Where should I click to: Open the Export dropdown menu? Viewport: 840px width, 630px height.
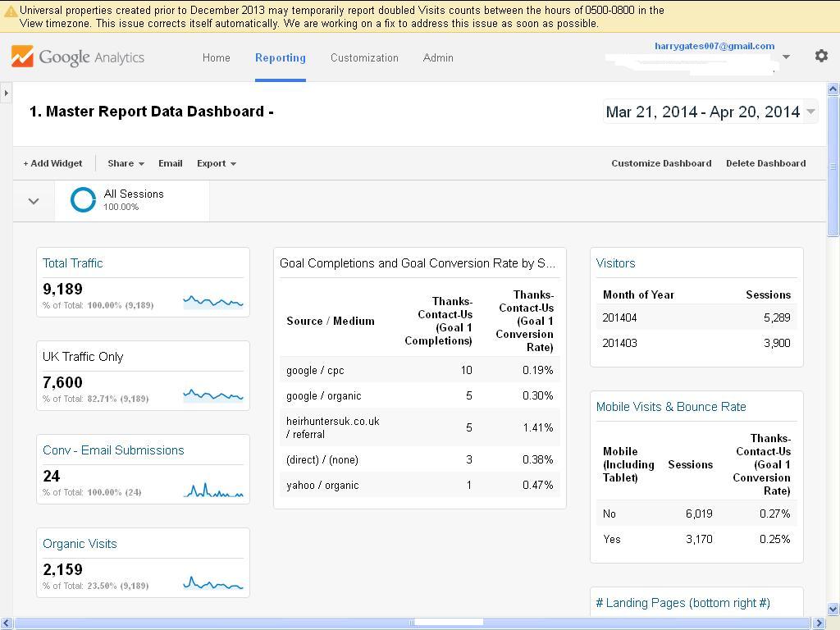216,163
